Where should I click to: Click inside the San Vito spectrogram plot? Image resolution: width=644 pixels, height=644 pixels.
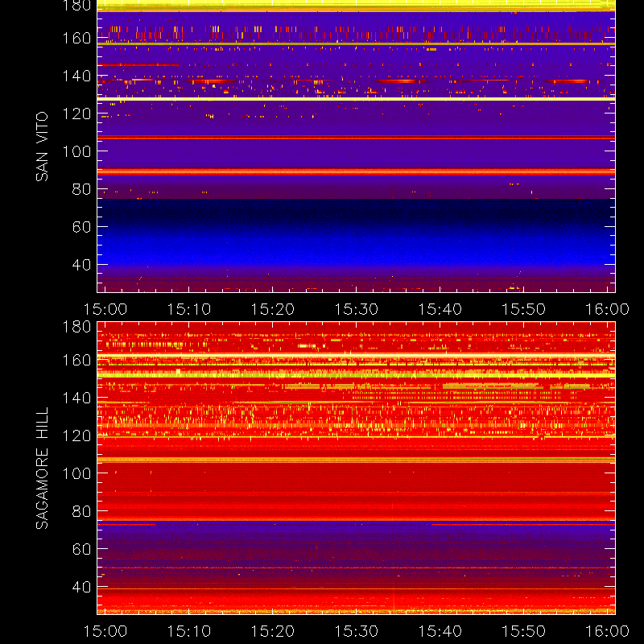tap(356, 147)
